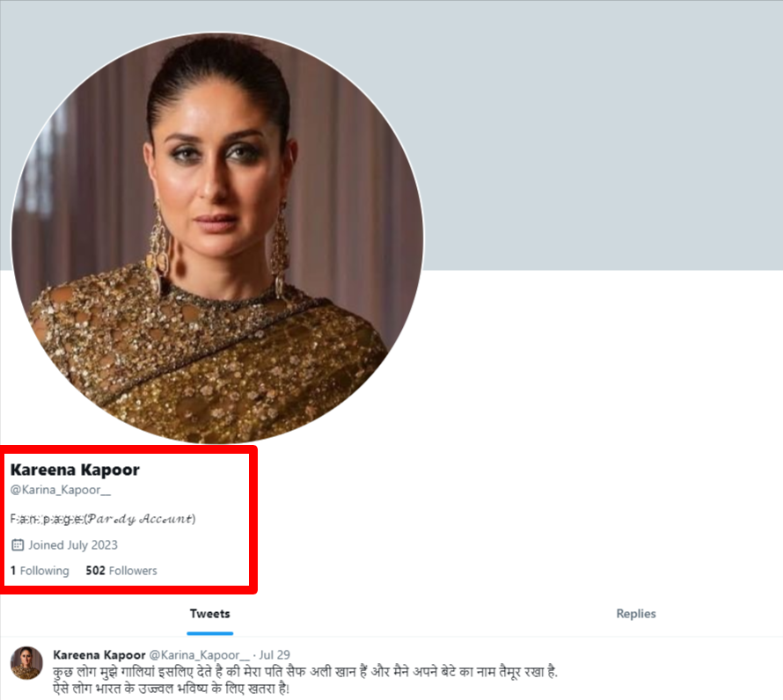
Task: Open the large circular profile photo
Action: point(217,237)
